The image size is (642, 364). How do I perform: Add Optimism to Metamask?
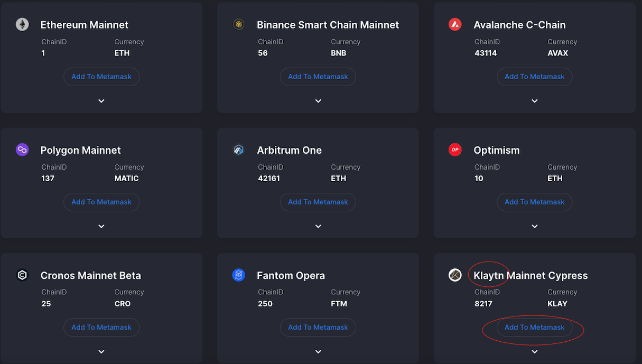(535, 202)
